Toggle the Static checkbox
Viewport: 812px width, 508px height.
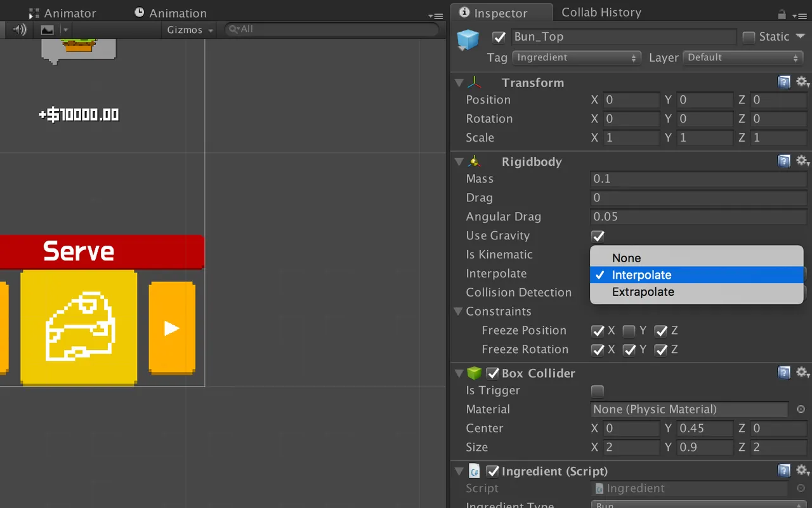(749, 37)
